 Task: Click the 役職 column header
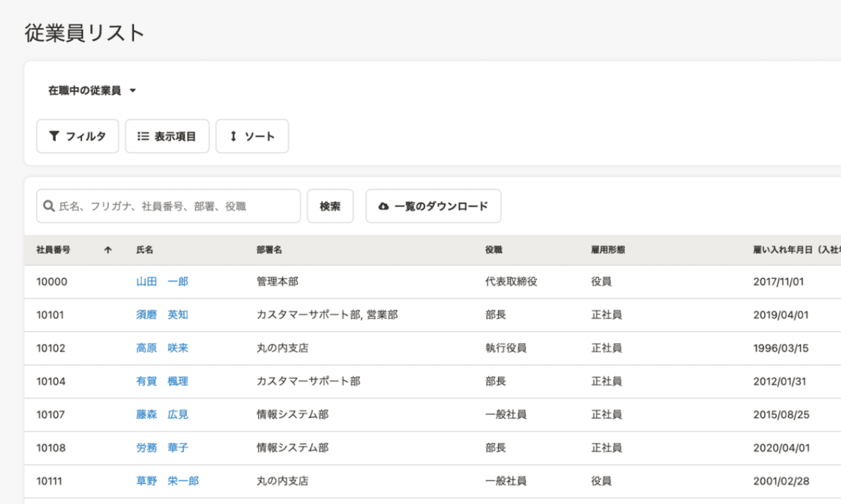pyautogui.click(x=494, y=250)
